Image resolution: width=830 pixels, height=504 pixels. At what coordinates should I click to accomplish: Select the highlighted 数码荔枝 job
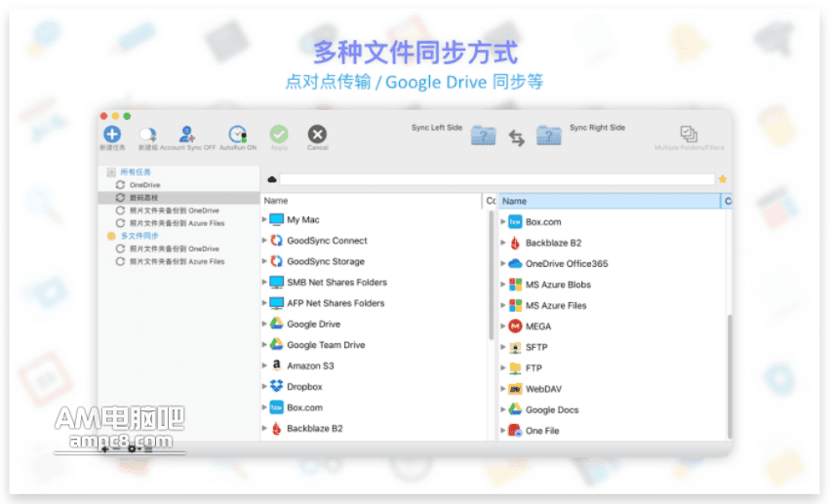[x=178, y=197]
